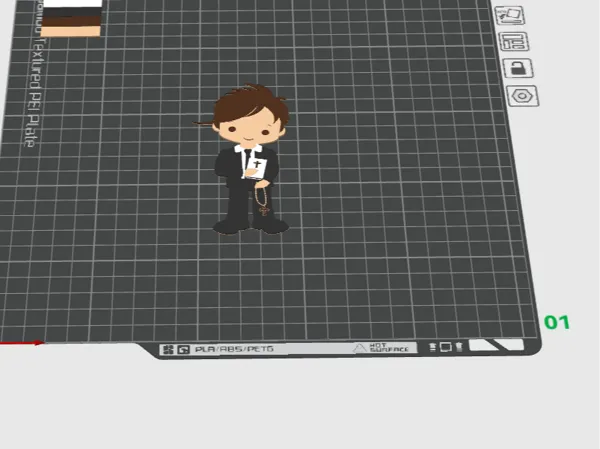Click the auto-orient plate icon
This screenshot has height=449, width=600.
[x=510, y=15]
